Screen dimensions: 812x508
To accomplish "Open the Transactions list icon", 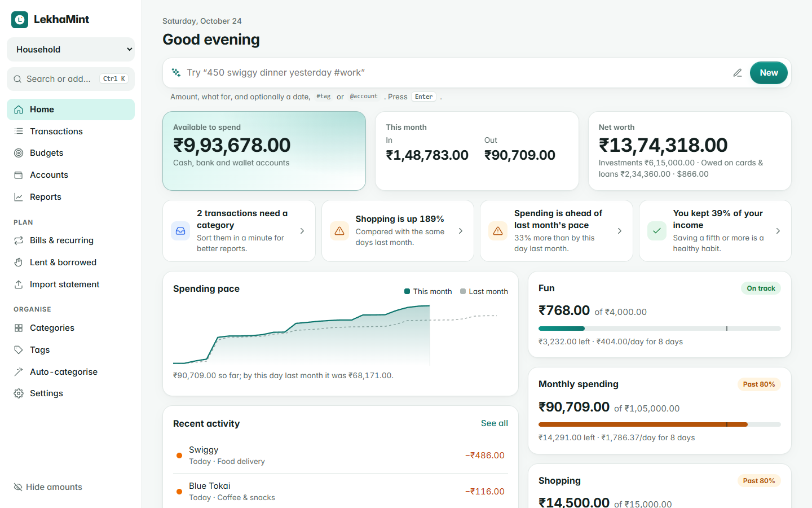I will coord(19,132).
